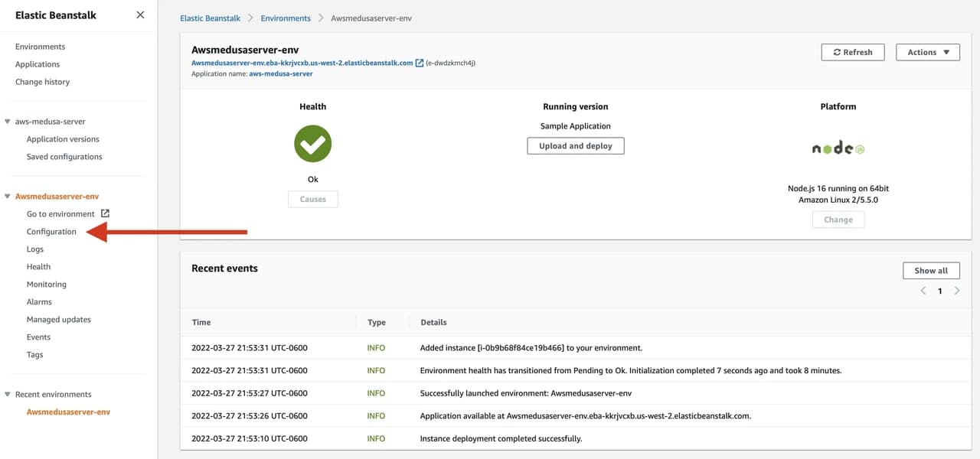
Task: Select the Environment health has transitioned event text
Action: click(x=631, y=370)
